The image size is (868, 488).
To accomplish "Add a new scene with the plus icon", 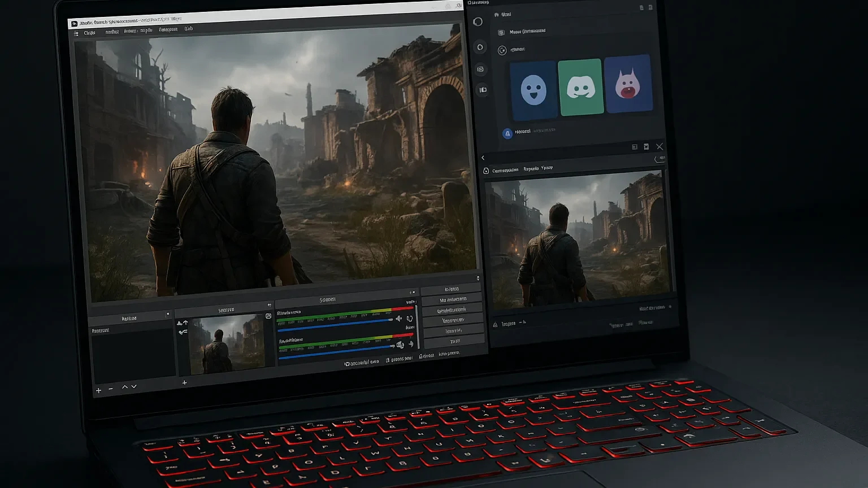I will [x=98, y=390].
